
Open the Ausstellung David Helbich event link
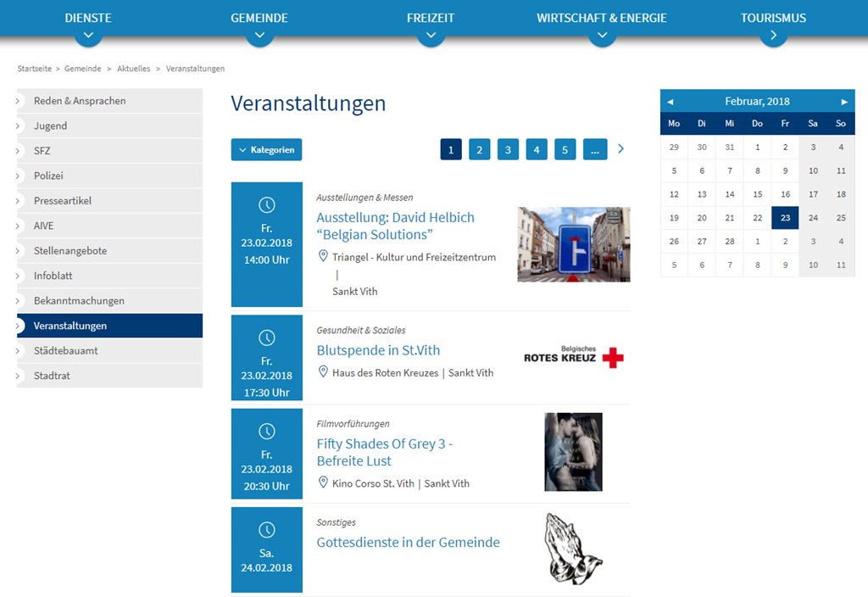tap(395, 226)
